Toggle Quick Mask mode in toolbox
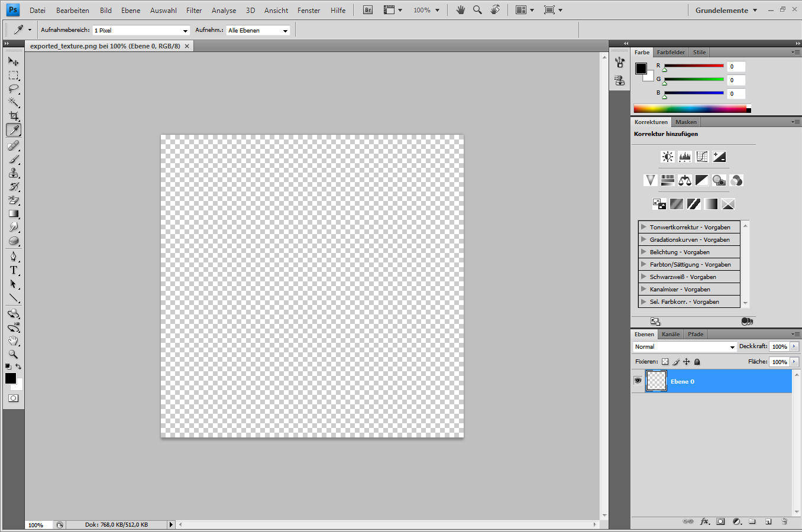 pos(13,398)
